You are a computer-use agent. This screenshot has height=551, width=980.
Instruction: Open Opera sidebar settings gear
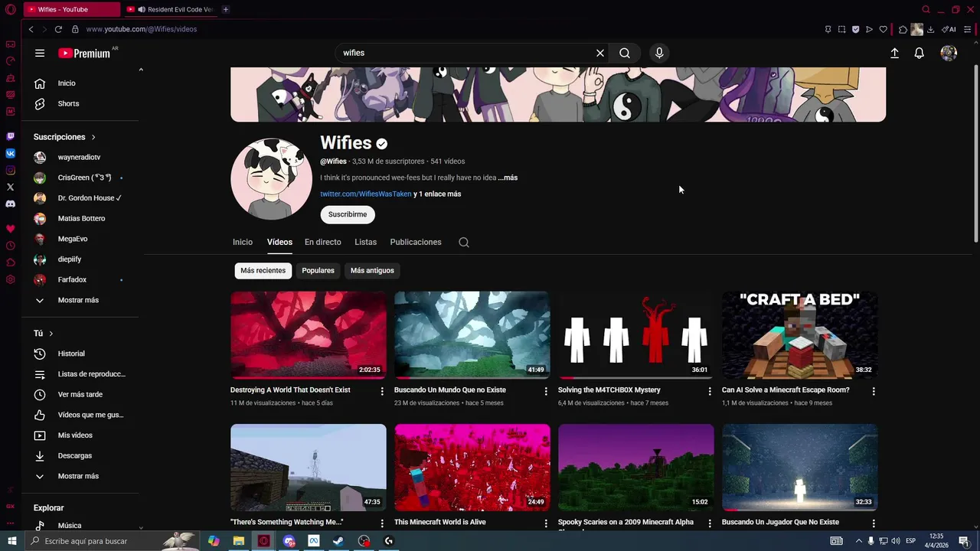click(x=11, y=279)
